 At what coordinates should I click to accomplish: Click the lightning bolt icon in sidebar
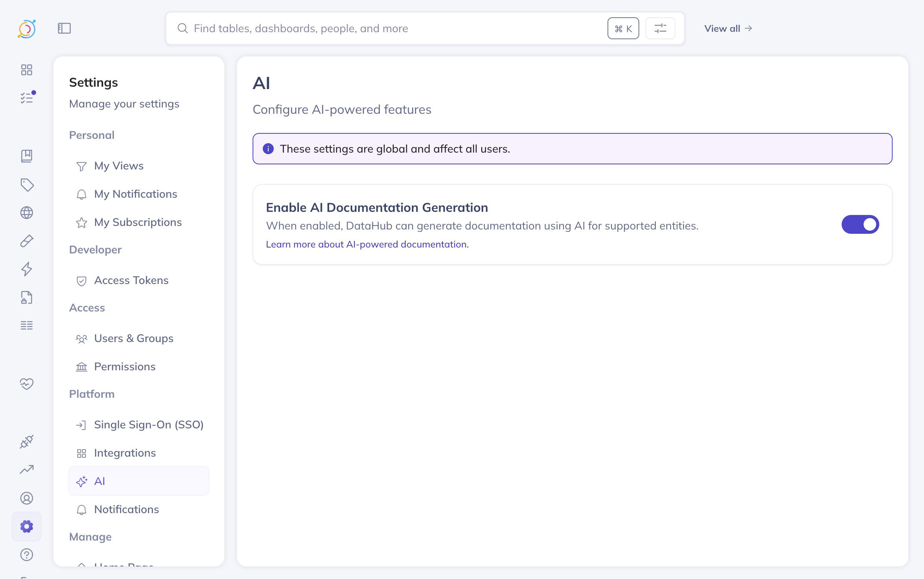click(x=27, y=269)
